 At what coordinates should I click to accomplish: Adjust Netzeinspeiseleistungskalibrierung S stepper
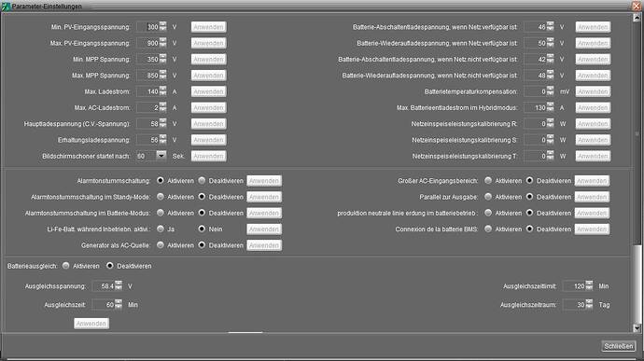tap(551, 140)
